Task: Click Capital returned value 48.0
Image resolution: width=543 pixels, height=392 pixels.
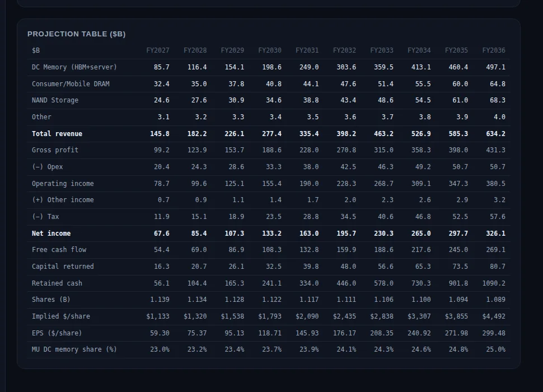Action: click(348, 267)
